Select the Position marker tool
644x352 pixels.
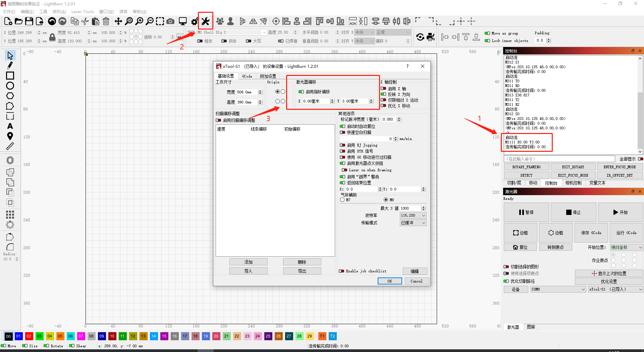[x=10, y=136]
